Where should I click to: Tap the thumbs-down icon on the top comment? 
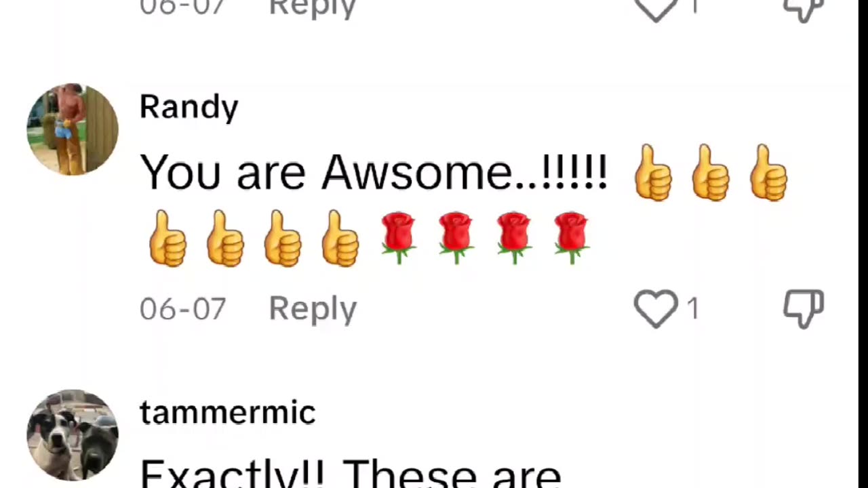coord(804,8)
